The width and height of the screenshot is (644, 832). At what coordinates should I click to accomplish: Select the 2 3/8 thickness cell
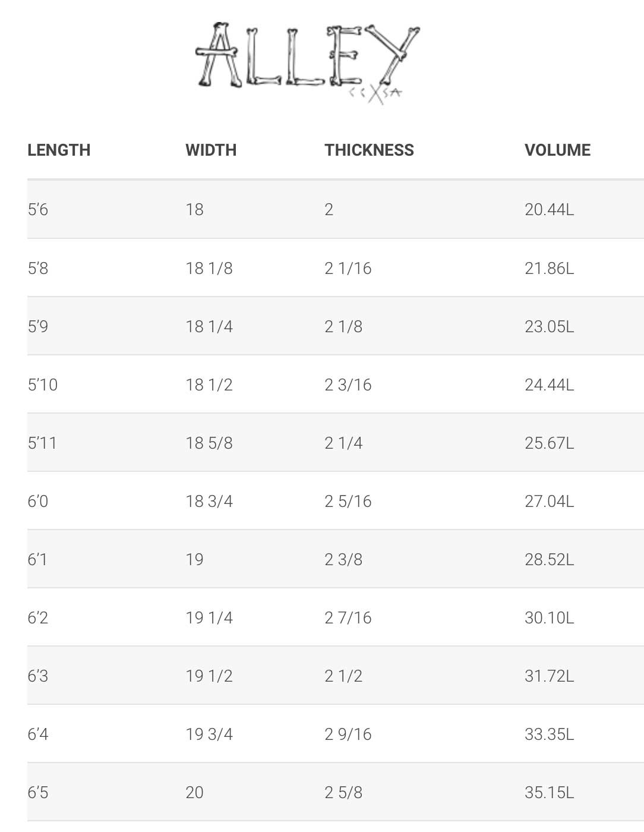tap(343, 559)
